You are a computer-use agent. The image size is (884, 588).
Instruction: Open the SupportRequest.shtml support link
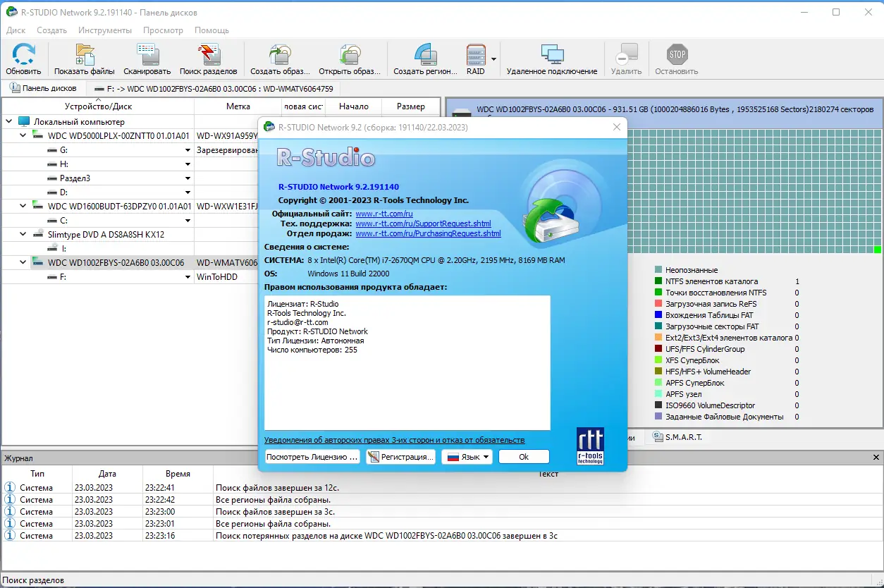coord(423,223)
